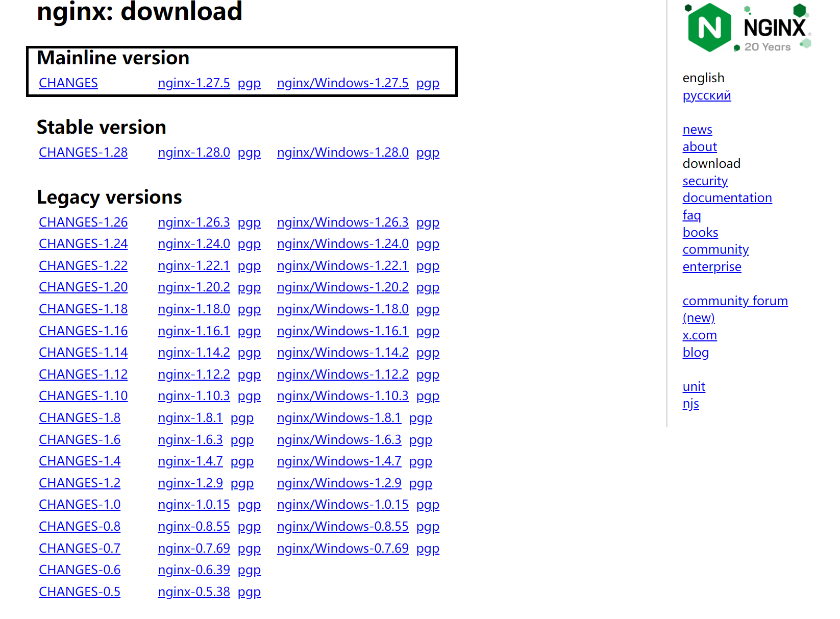Open the x.com link
The image size is (840, 619).
coord(700,335)
